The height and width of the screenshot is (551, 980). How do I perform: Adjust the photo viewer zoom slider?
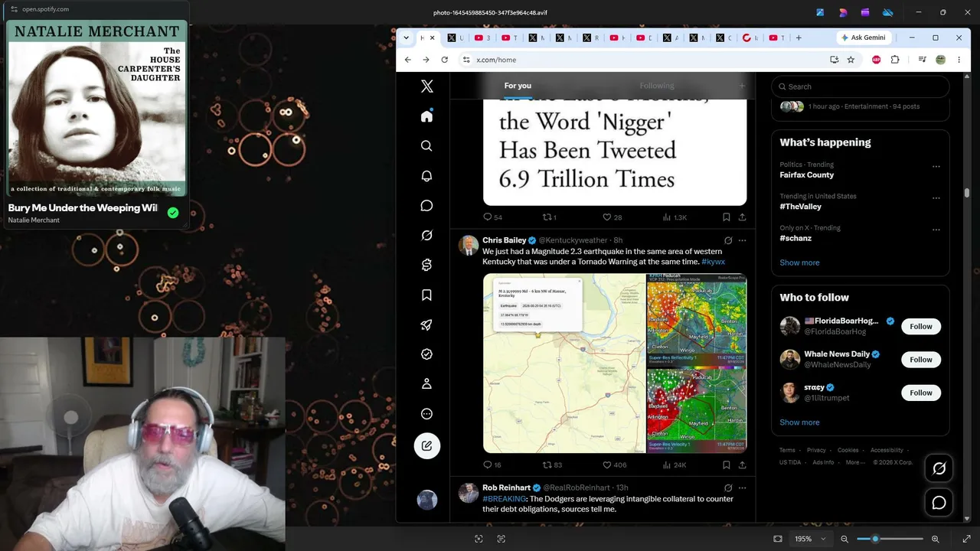(x=890, y=539)
